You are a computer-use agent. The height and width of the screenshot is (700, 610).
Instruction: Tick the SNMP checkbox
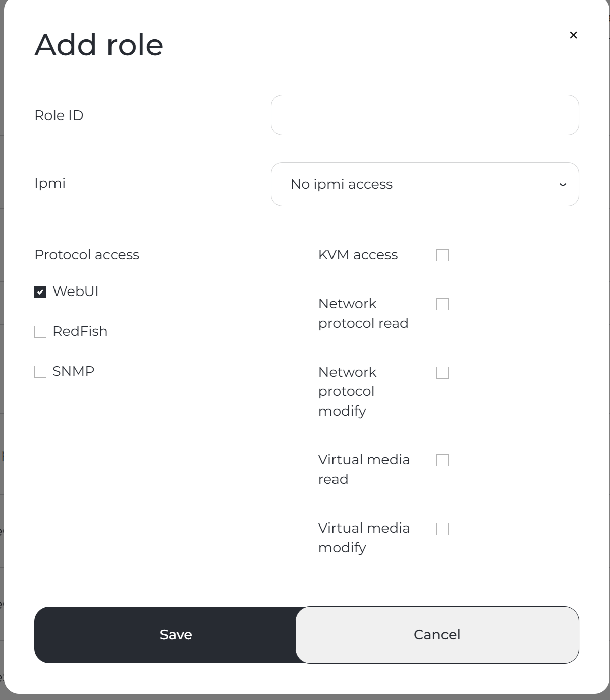(40, 372)
